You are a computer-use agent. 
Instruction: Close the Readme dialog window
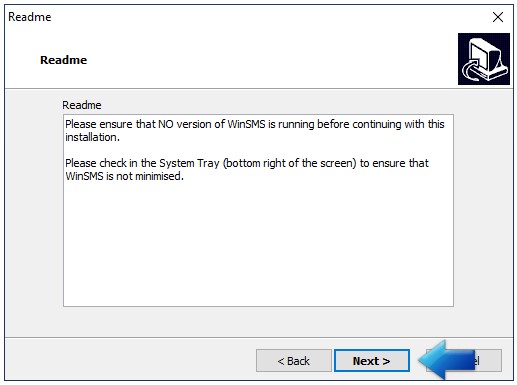[x=498, y=17]
